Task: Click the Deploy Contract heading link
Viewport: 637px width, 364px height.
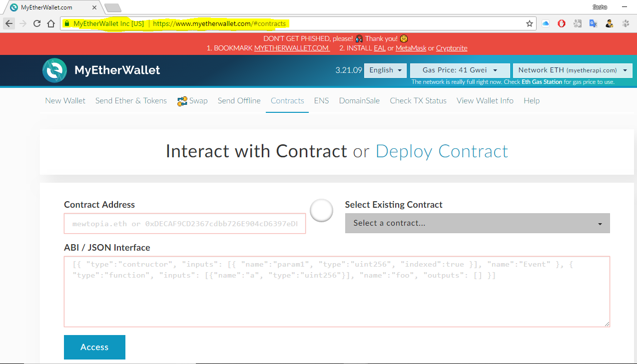Action: point(442,151)
